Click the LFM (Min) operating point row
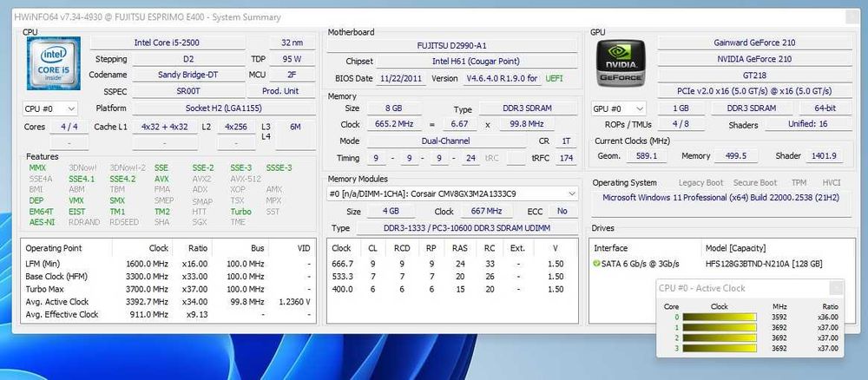This screenshot has height=380, width=868. (168, 264)
